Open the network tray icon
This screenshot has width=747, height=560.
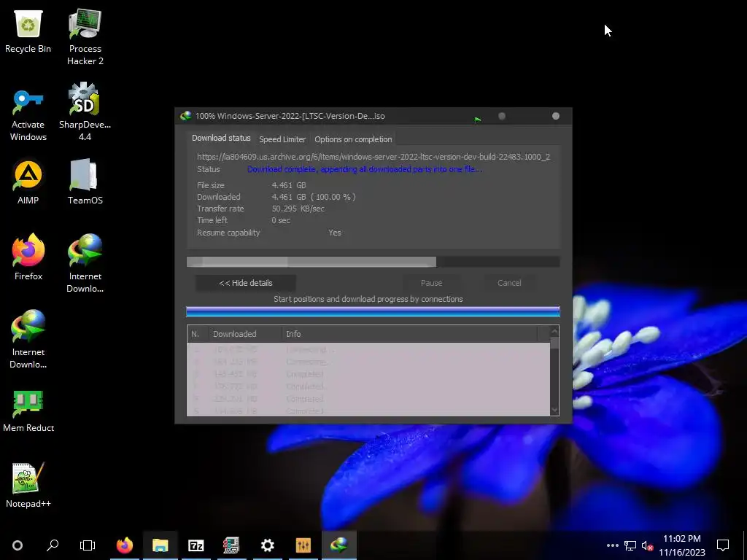point(630,545)
